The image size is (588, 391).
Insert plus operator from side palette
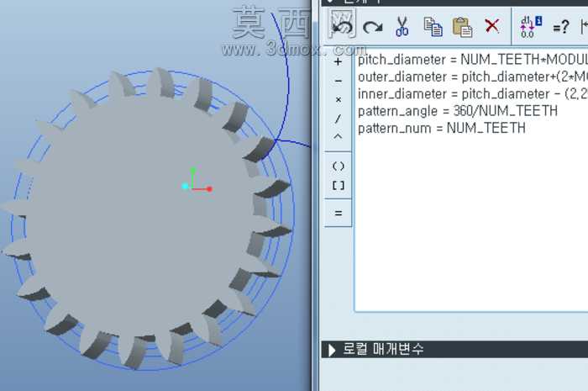tap(338, 61)
